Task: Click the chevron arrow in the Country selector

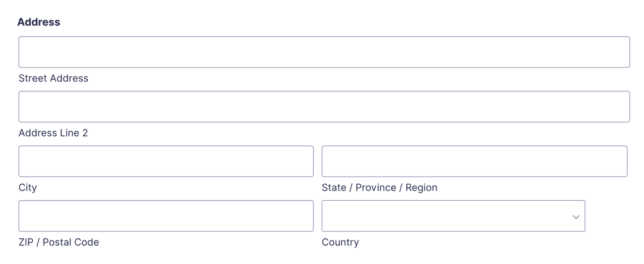Action: pos(576,217)
